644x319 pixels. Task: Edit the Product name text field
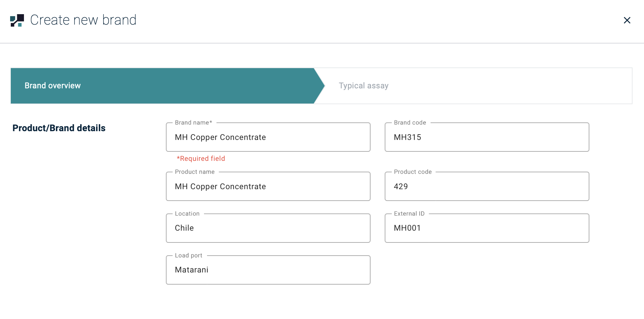268,186
